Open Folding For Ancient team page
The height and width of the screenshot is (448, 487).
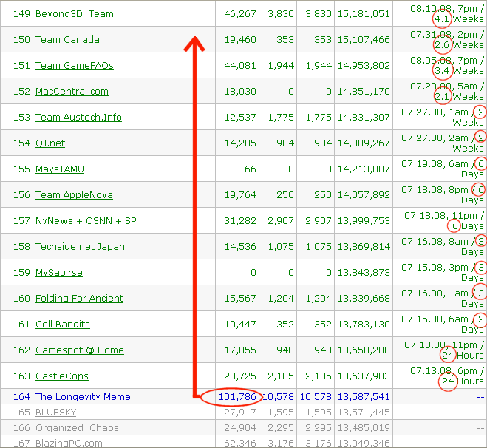pos(79,299)
